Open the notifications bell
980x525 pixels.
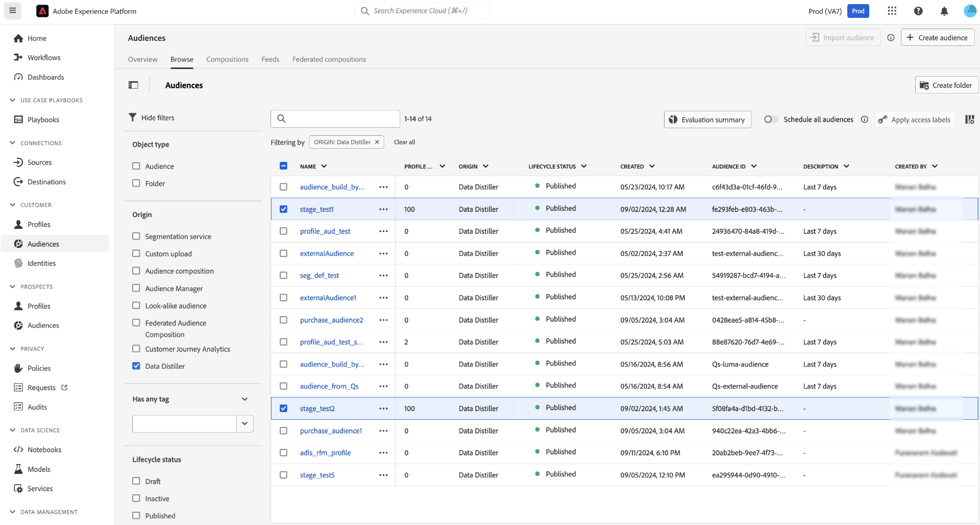[x=944, y=11]
